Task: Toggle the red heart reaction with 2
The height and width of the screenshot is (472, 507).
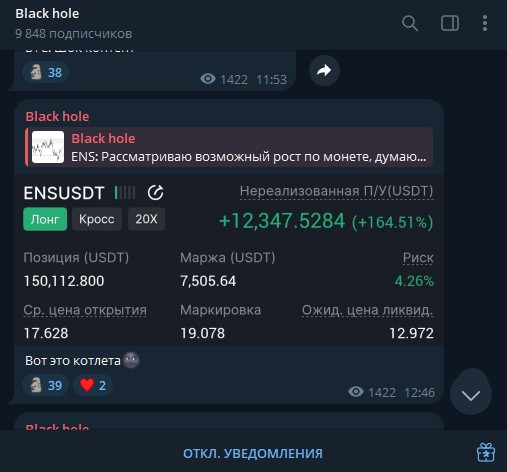Action: tap(93, 385)
